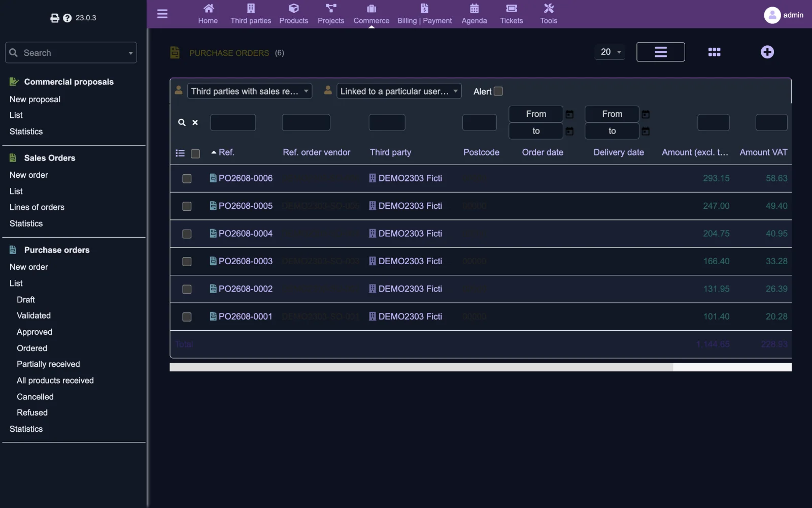812x508 pixels.
Task: Show Validated purchase orders
Action: [x=33, y=316]
